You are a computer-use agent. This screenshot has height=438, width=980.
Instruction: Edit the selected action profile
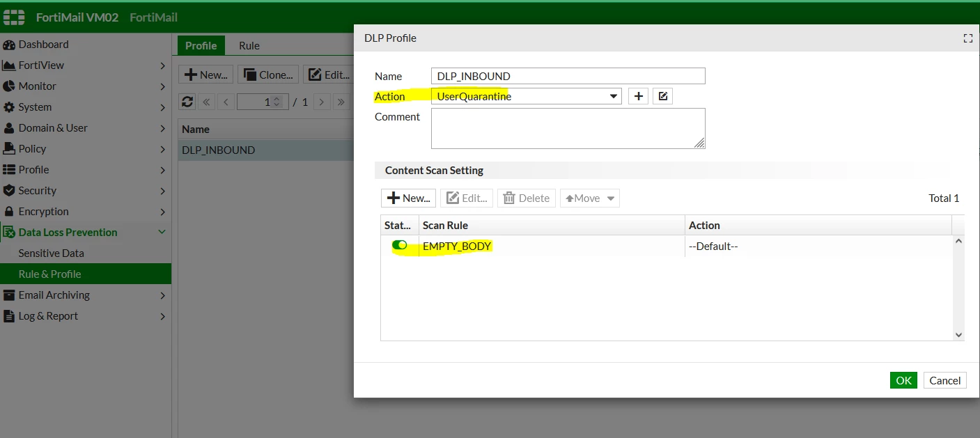663,96
